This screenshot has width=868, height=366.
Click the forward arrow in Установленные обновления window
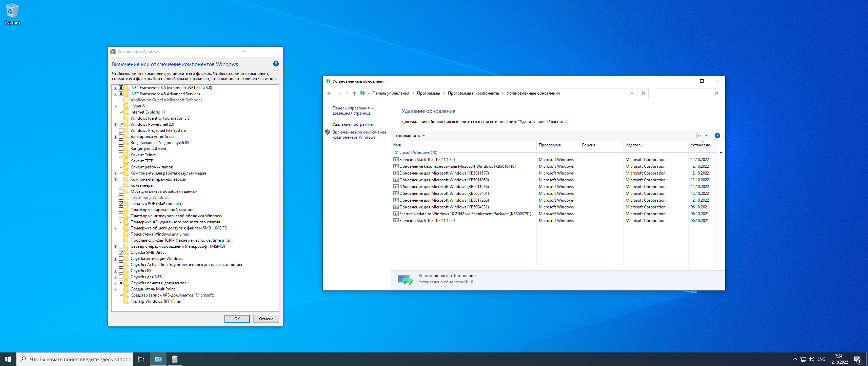point(339,93)
